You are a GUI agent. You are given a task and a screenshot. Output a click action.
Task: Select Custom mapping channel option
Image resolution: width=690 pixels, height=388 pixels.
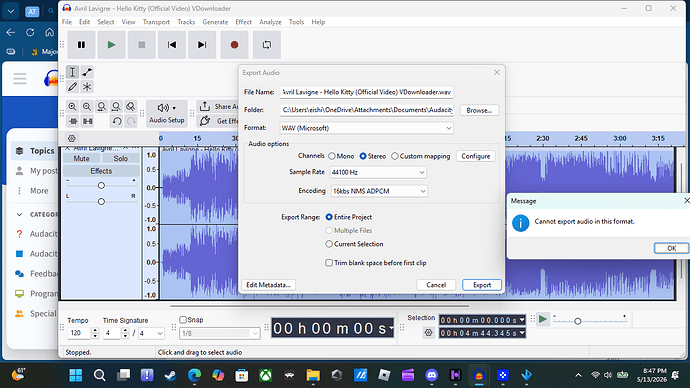(395, 156)
